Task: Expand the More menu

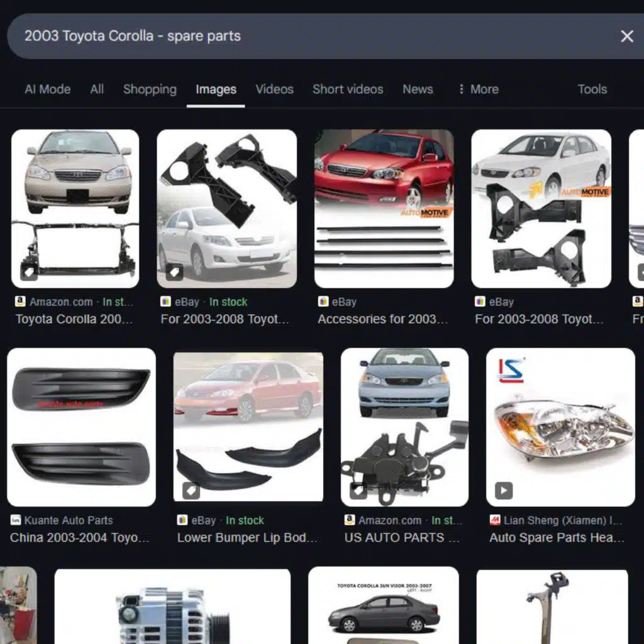Action: pyautogui.click(x=478, y=89)
